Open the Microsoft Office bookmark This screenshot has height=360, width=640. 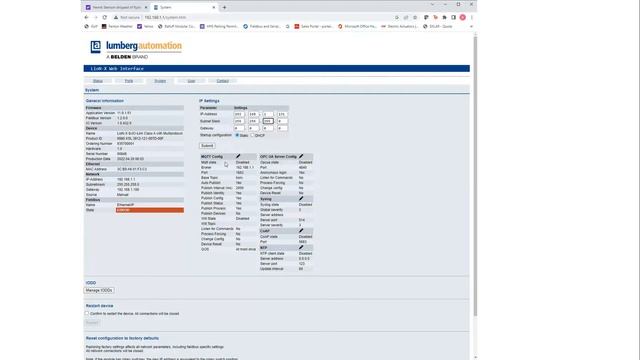[x=357, y=27]
